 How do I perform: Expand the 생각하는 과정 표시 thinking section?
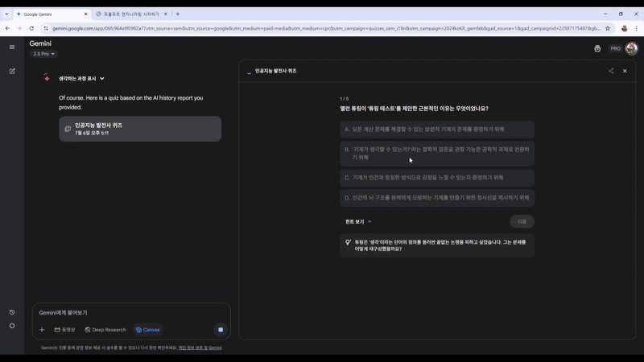[81, 79]
